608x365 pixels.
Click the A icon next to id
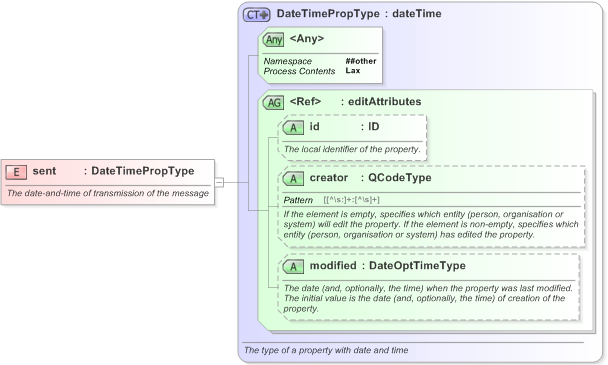coord(294,128)
